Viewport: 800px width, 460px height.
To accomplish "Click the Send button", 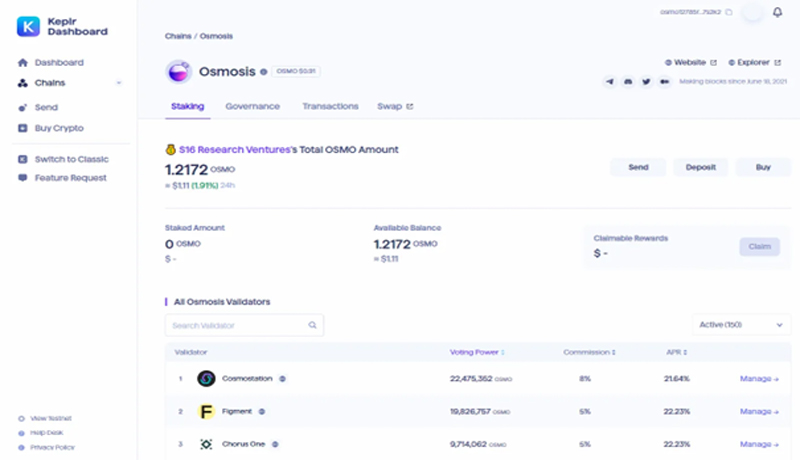I will click(x=638, y=167).
